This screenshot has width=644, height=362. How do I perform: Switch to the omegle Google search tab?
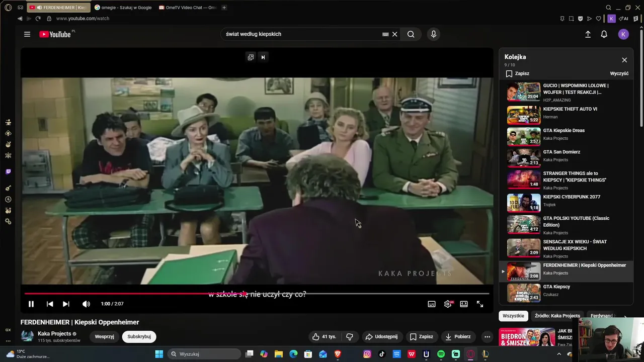click(x=123, y=8)
